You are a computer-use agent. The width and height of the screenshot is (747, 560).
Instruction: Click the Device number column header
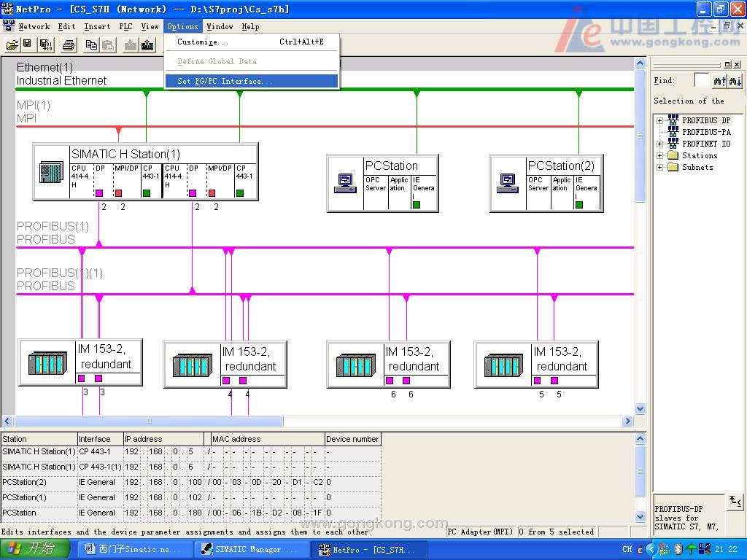pos(352,439)
